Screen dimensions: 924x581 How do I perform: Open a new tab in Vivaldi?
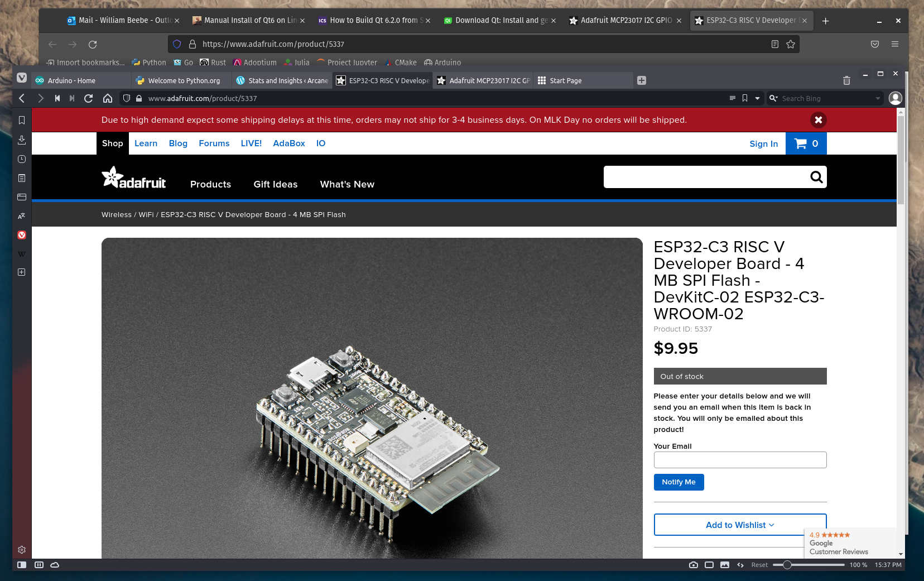pos(642,80)
